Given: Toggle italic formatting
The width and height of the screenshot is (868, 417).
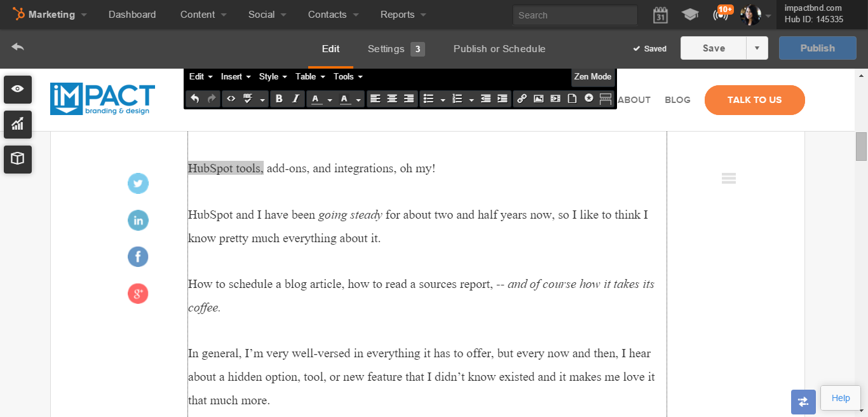Looking at the screenshot, I should click(295, 99).
